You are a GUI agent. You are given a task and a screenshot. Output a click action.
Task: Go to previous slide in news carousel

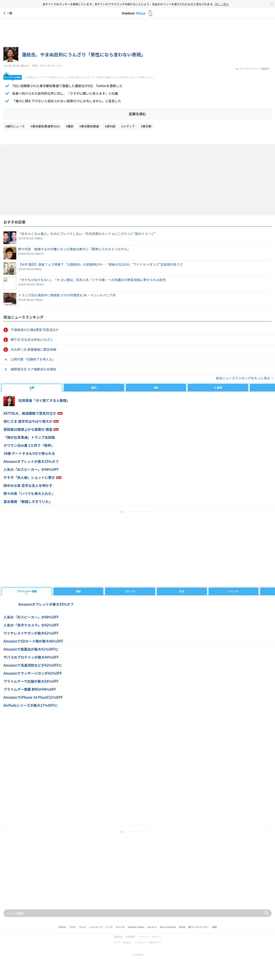pyautogui.click(x=5, y=512)
